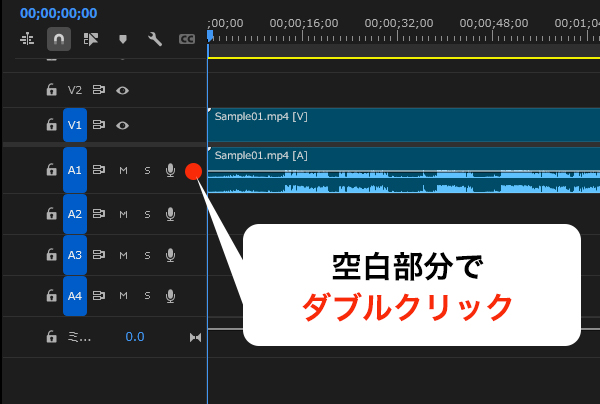Viewport: 600px width, 404px height.
Task: Toggle insert sequence as nest icon
Action: 27,39
